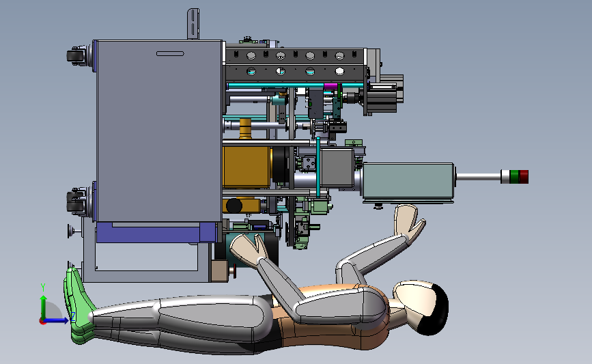This screenshot has width=592, height=364.
Task: Click the slot handle on the cabinet panel
Action: 170,54
